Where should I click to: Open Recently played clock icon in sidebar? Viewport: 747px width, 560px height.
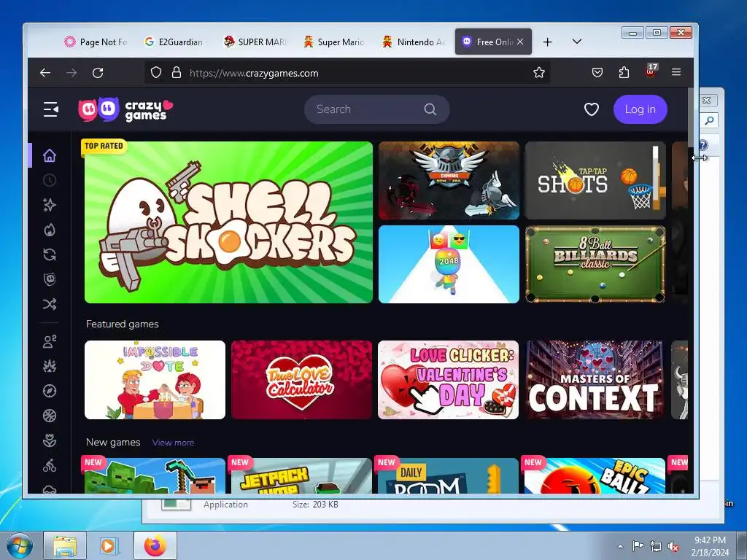[x=50, y=181]
